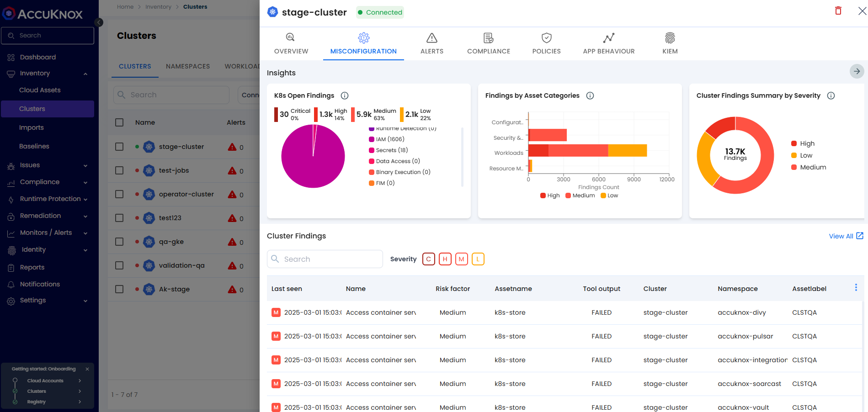This screenshot has width=868, height=412.
Task: Click the AccuKnox logo
Action: click(x=43, y=14)
